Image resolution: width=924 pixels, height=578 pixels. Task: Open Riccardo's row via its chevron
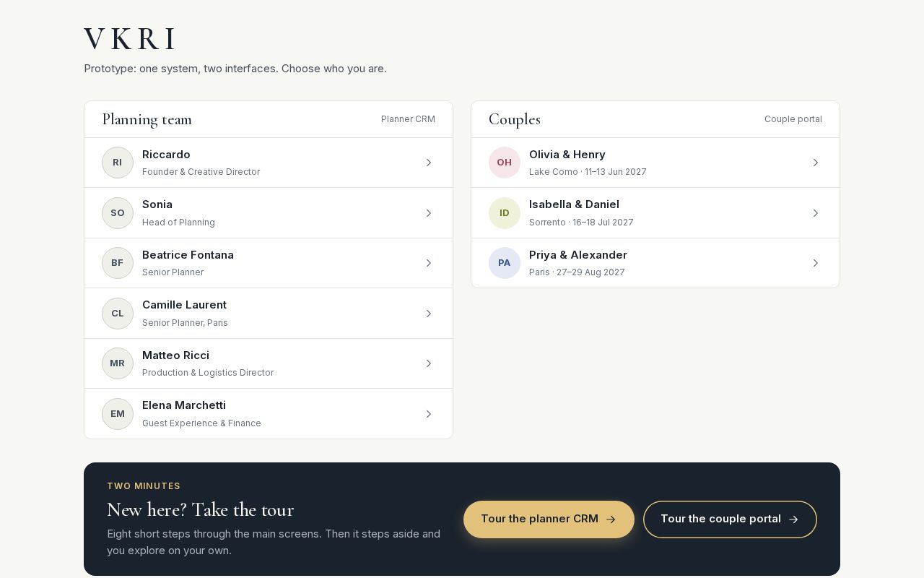tap(429, 163)
